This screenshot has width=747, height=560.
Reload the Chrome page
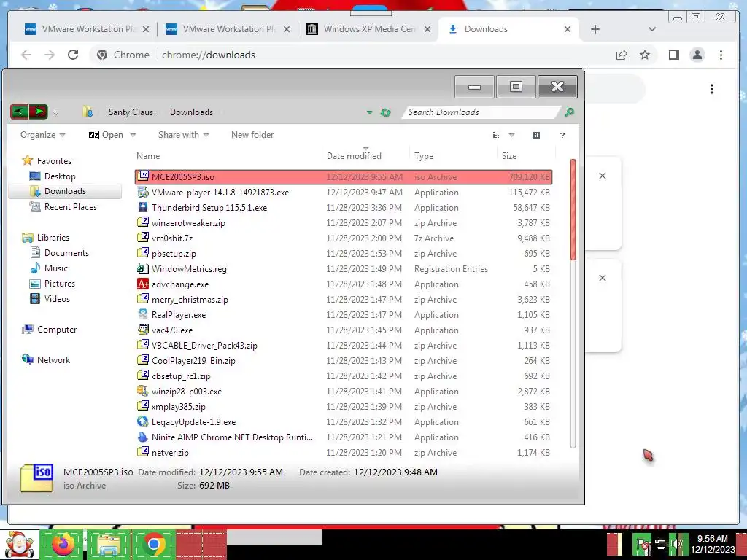(73, 55)
